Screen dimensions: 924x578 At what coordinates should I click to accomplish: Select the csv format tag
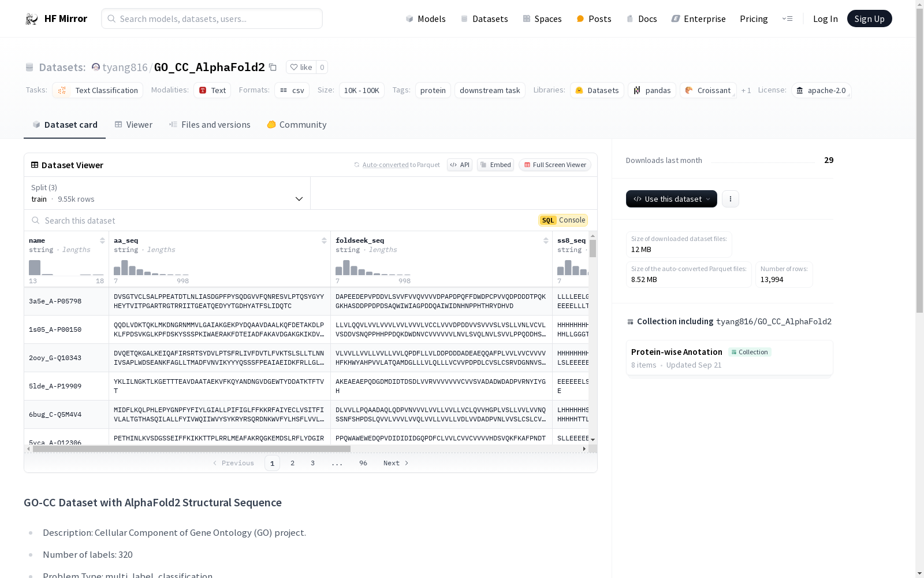coord(292,90)
